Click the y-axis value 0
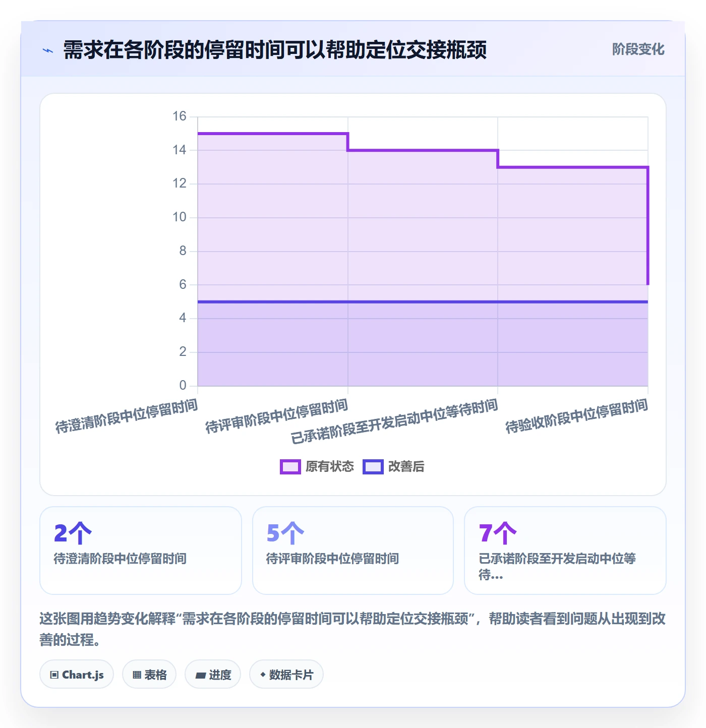The image size is (706, 728). [x=183, y=386]
